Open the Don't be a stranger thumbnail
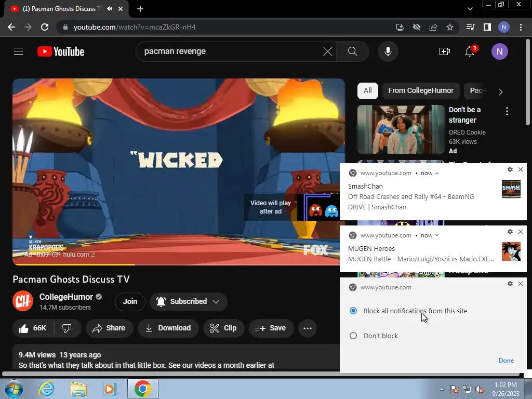The width and height of the screenshot is (532, 399). click(401, 129)
